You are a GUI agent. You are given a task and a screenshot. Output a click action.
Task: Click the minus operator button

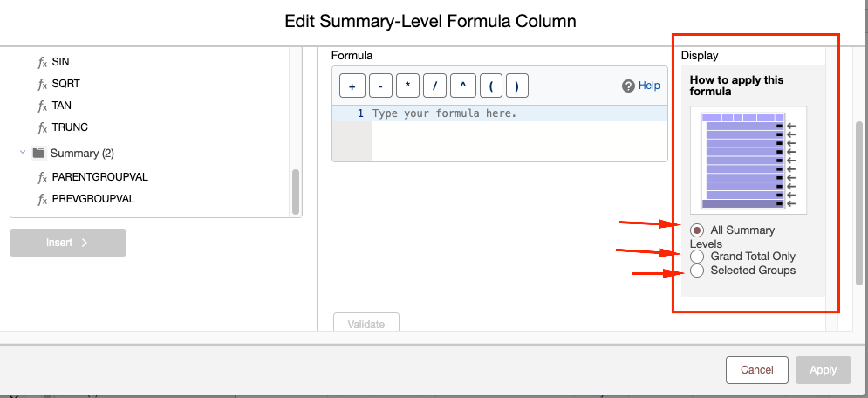click(380, 86)
